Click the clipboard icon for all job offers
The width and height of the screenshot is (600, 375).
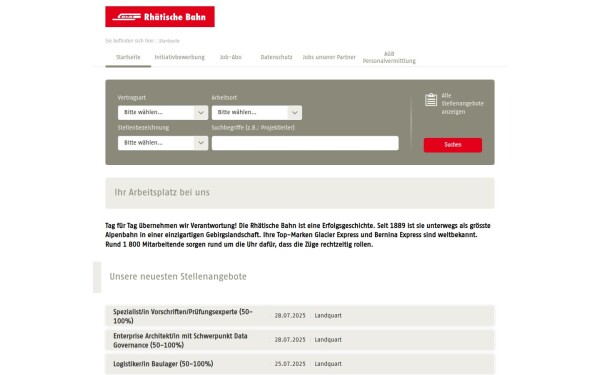click(x=431, y=100)
